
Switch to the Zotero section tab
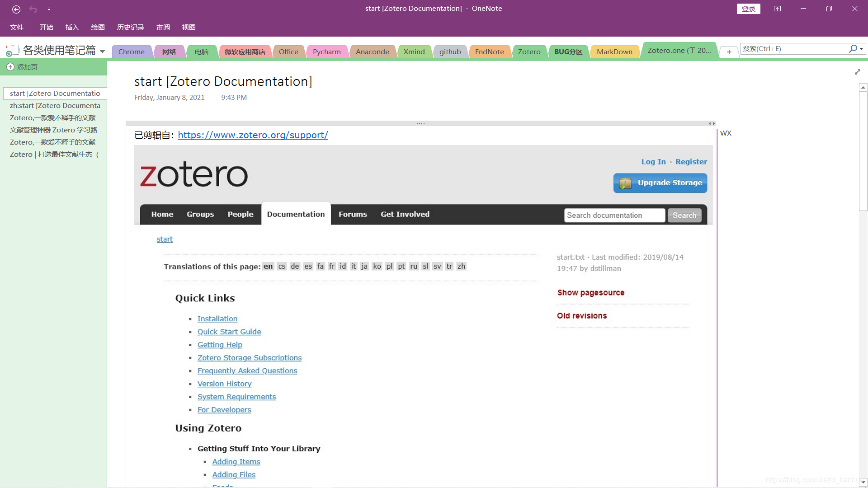(x=529, y=52)
